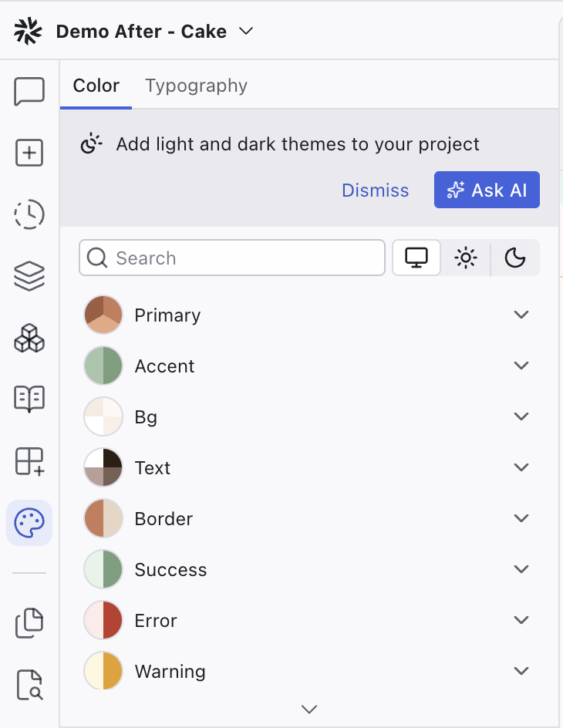Enable light mode preview with the sun toggle

pos(466,258)
